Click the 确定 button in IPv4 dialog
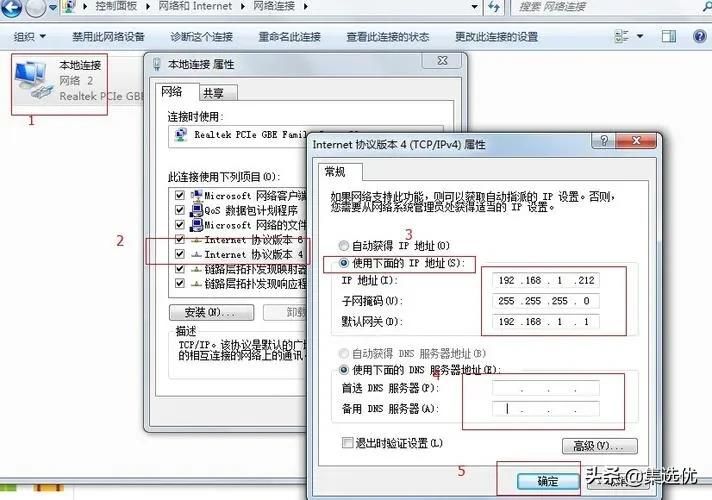 547,481
